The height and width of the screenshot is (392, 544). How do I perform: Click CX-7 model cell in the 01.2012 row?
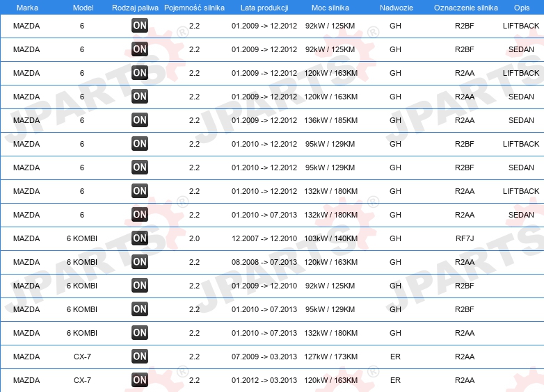(x=82, y=380)
